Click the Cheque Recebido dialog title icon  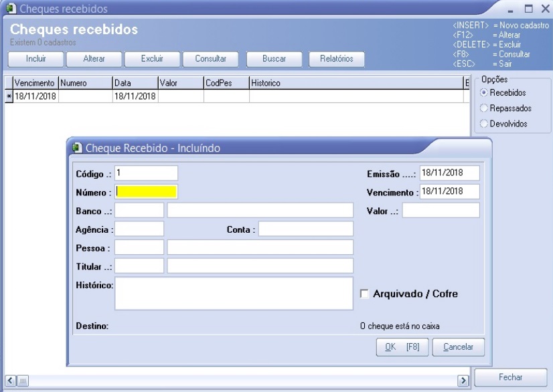click(77, 148)
